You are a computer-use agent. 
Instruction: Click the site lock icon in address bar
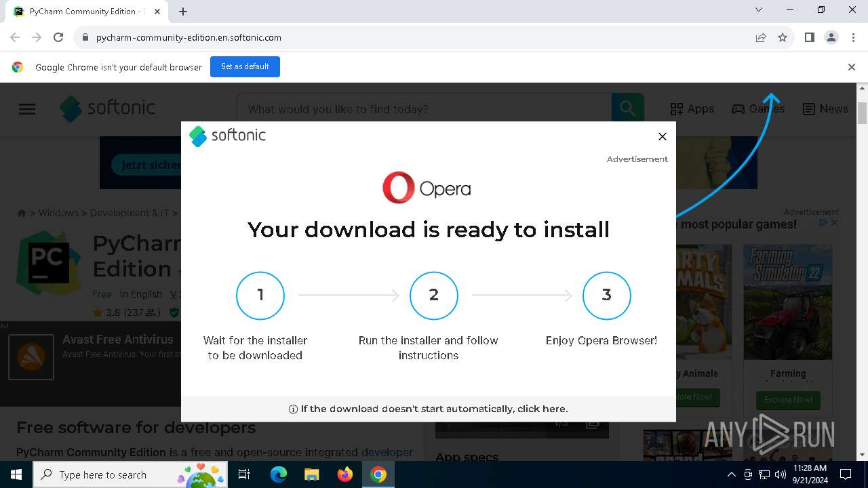pyautogui.click(x=85, y=37)
